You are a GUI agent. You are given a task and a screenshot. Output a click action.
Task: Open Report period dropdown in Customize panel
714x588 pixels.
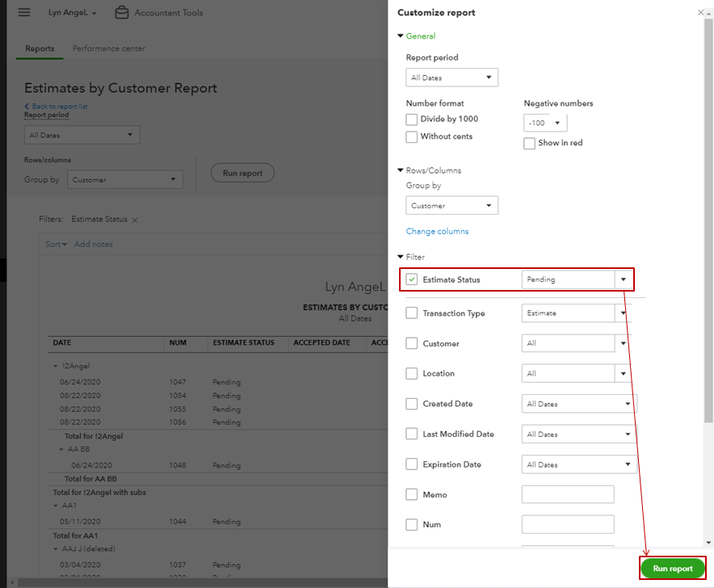pyautogui.click(x=451, y=78)
